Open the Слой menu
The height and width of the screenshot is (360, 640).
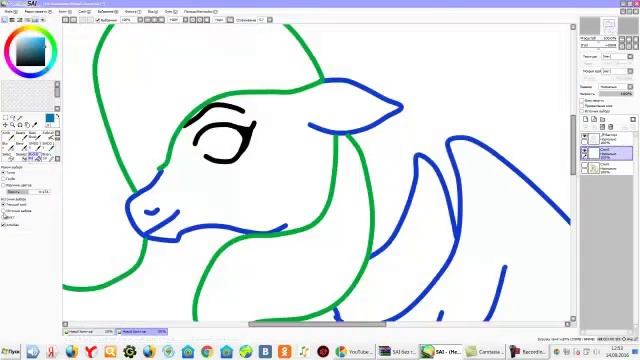(x=84, y=11)
